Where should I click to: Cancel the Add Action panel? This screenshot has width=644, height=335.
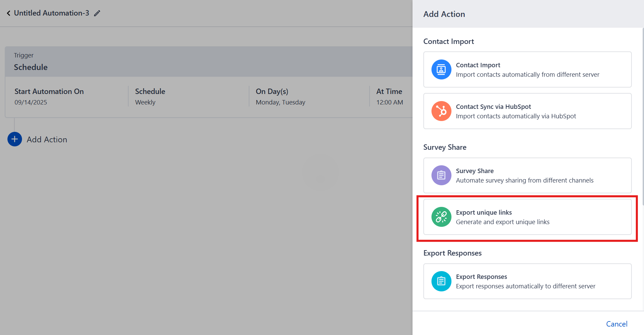point(616,324)
